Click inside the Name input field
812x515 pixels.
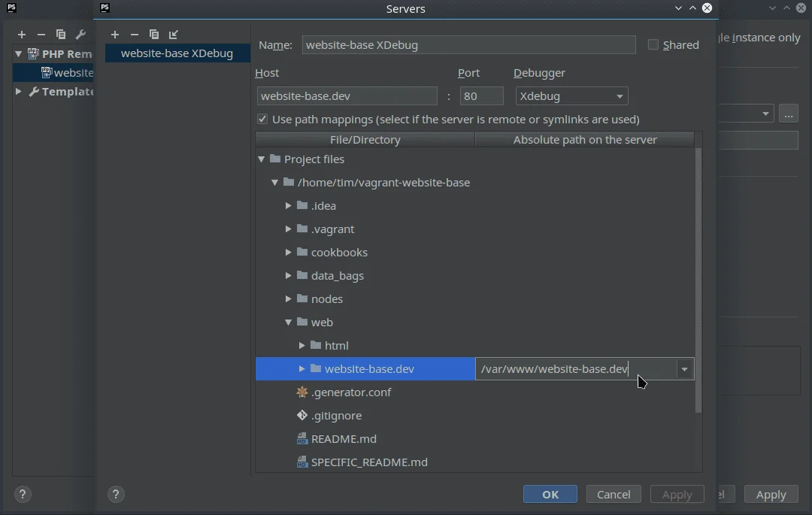click(466, 44)
